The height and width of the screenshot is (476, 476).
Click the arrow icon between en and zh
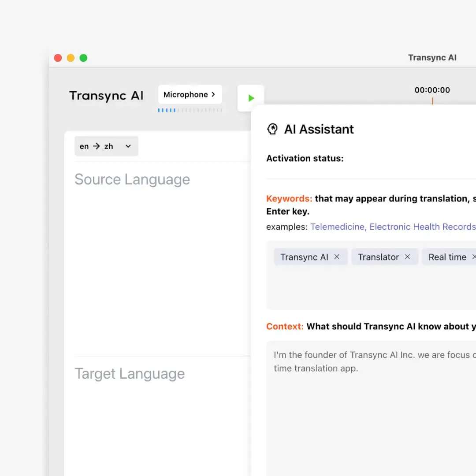(96, 146)
